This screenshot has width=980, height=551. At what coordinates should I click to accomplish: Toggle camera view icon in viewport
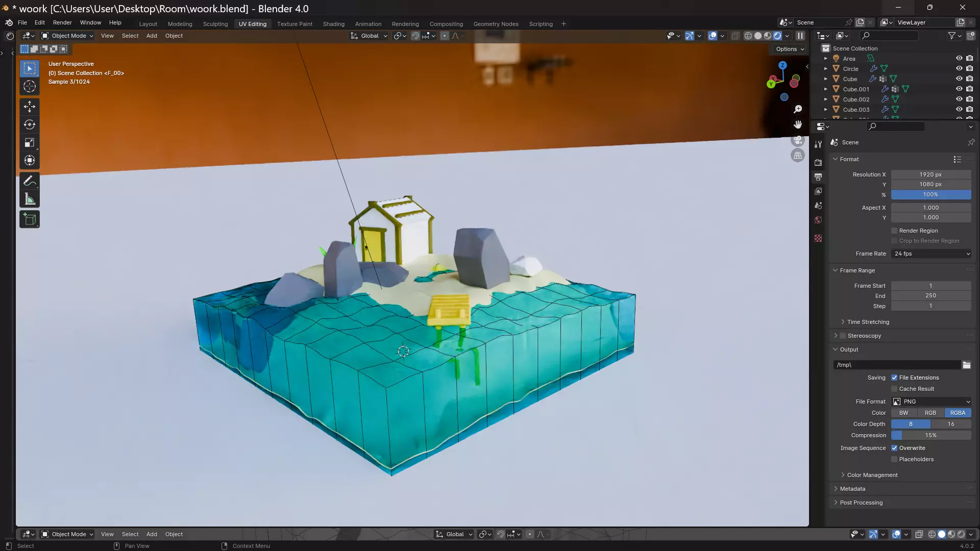798,140
